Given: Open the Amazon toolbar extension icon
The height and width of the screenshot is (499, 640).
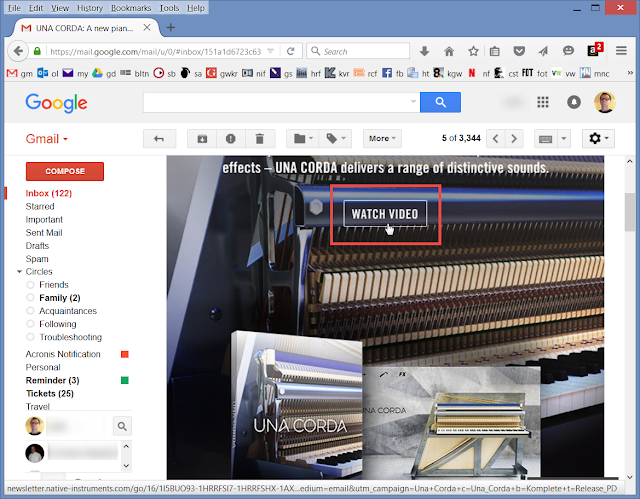Looking at the screenshot, I should pyautogui.click(x=594, y=50).
